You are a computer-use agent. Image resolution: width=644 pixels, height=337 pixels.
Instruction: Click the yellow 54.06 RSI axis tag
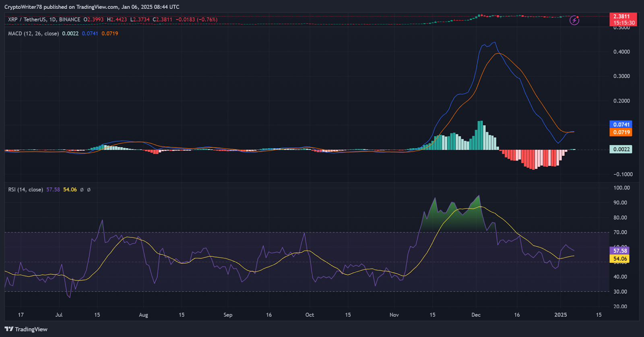(619, 259)
